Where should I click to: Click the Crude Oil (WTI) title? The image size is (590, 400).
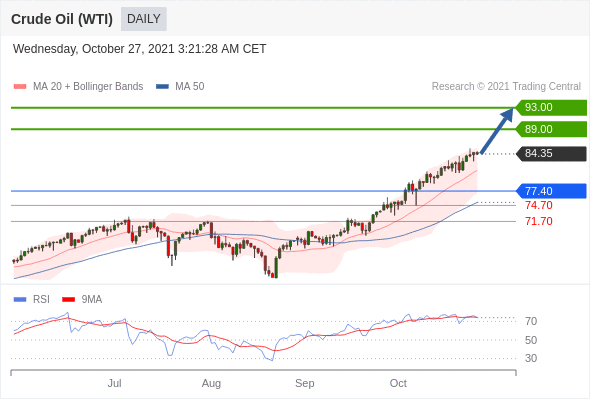pyautogui.click(x=62, y=19)
